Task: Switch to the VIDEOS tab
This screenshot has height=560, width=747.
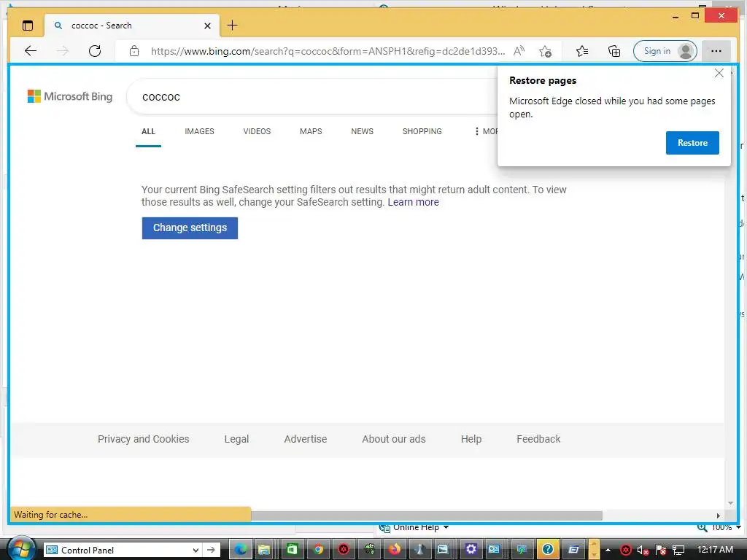Action: coord(257,131)
